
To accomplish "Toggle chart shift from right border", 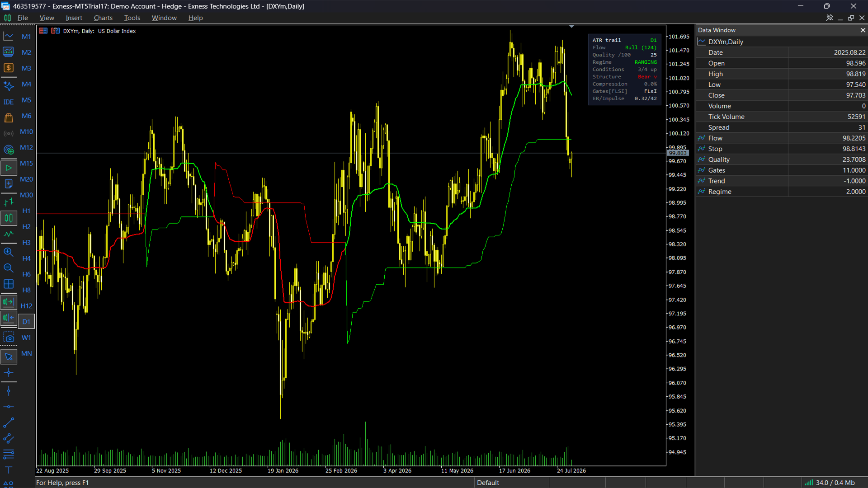I will tap(9, 318).
